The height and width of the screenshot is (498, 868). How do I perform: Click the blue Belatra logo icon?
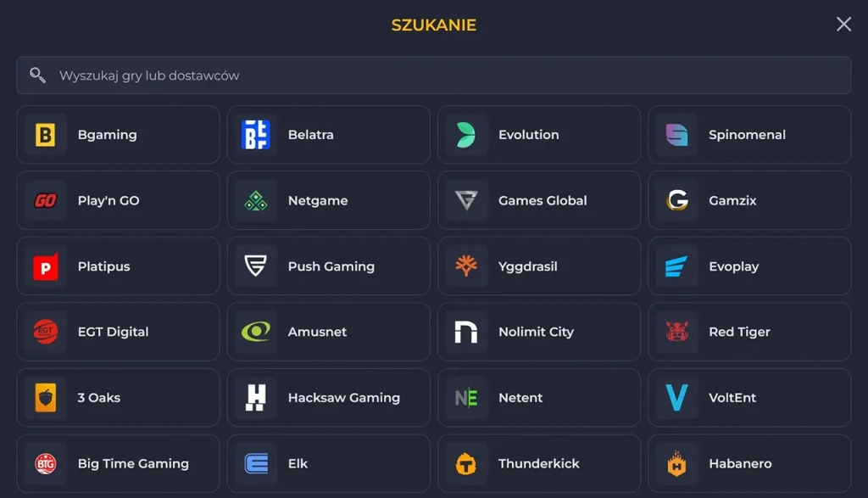click(256, 135)
